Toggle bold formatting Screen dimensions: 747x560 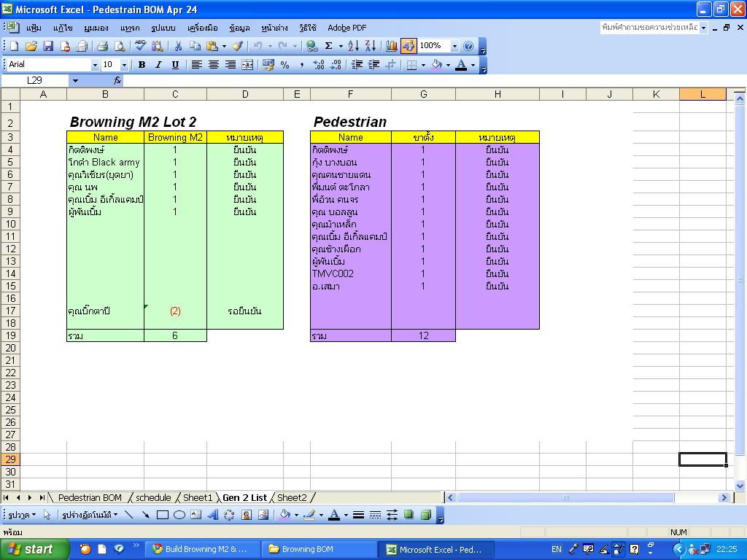coord(142,65)
